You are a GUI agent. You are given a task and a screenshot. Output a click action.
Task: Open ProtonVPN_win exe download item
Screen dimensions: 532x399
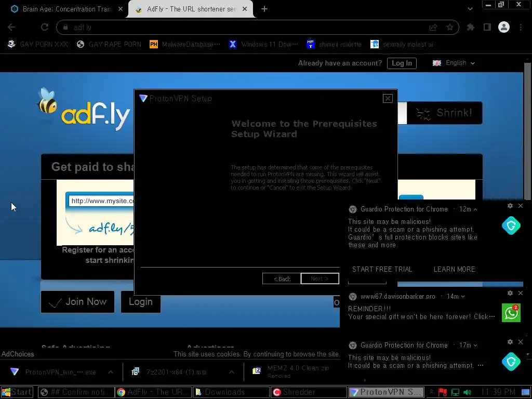(x=54, y=372)
